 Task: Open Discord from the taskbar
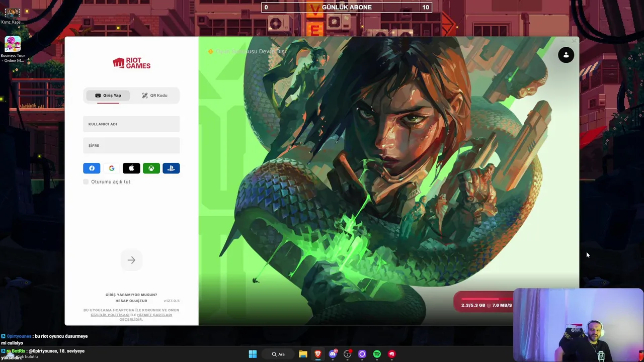click(x=333, y=354)
